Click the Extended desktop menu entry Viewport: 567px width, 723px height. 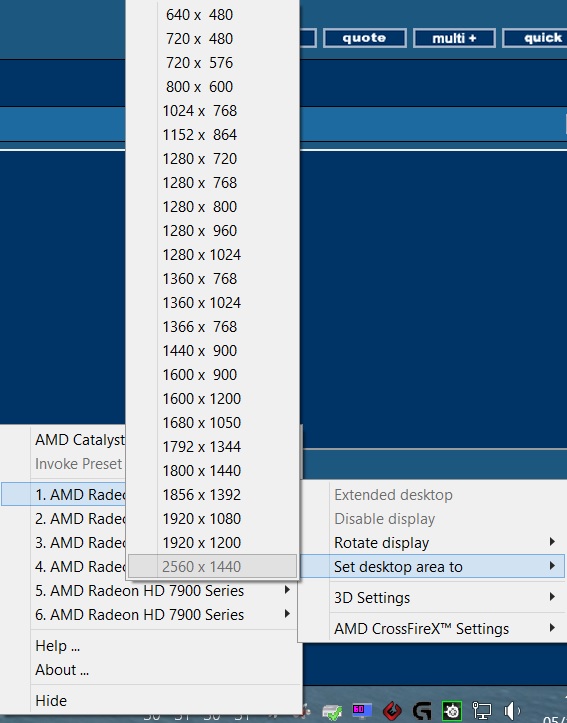(x=432, y=495)
